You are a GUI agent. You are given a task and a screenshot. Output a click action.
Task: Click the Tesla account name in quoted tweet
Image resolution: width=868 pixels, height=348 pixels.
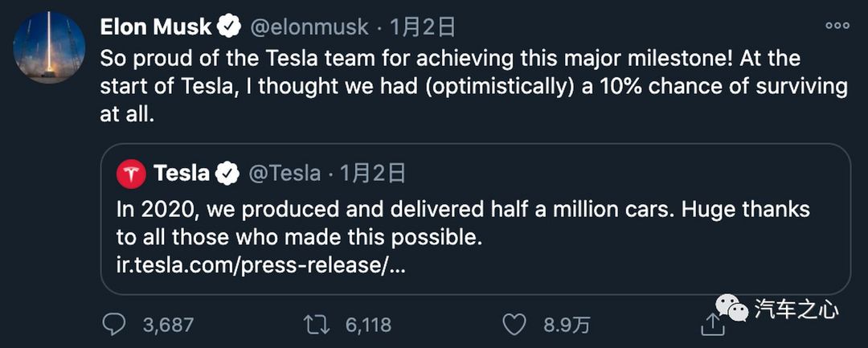click(182, 174)
